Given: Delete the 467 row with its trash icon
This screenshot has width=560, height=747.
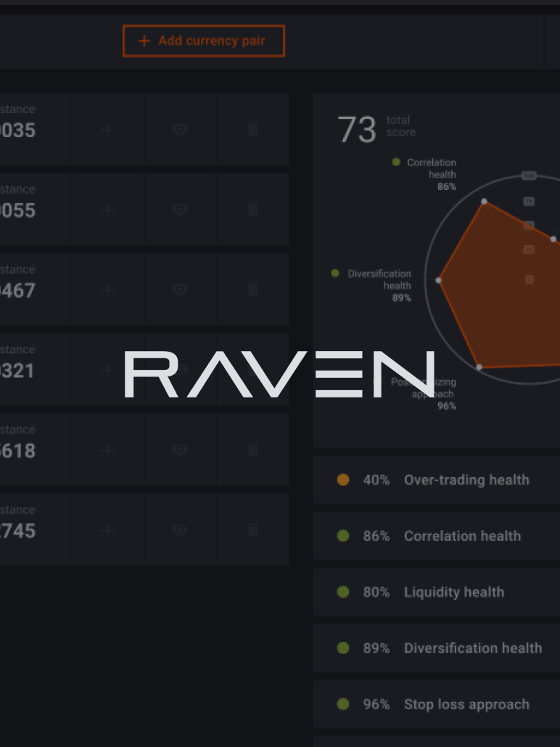Looking at the screenshot, I should pos(253,289).
